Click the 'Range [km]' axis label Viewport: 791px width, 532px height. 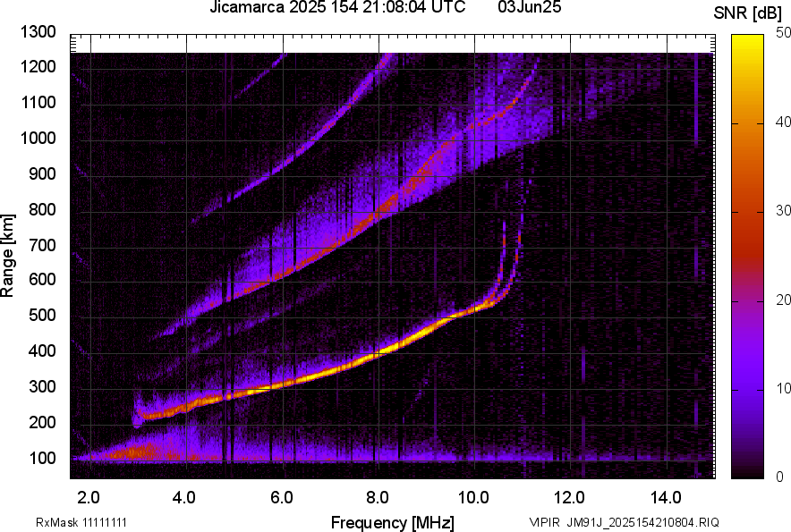pyautogui.click(x=7, y=255)
